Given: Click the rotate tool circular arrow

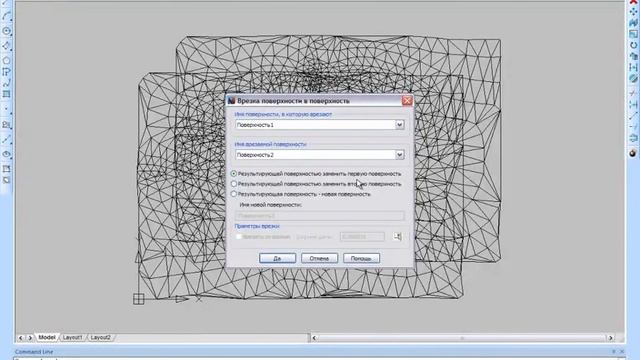Looking at the screenshot, I should click(633, 45).
